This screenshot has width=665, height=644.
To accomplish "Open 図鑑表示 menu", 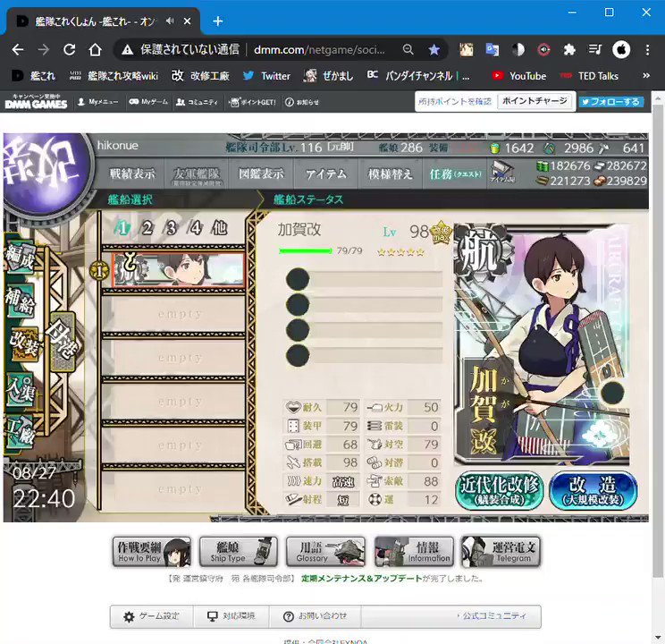I will click(x=261, y=174).
